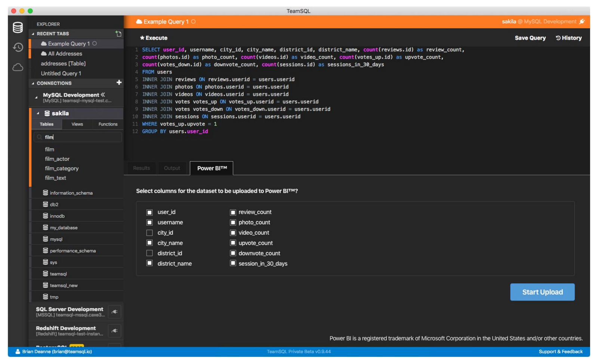Collapse the Connections section triangle
595x364 pixels.
point(33,83)
